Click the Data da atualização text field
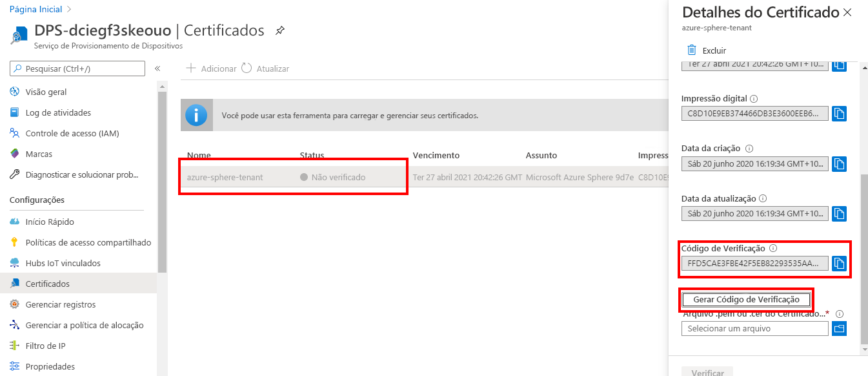 coord(755,213)
